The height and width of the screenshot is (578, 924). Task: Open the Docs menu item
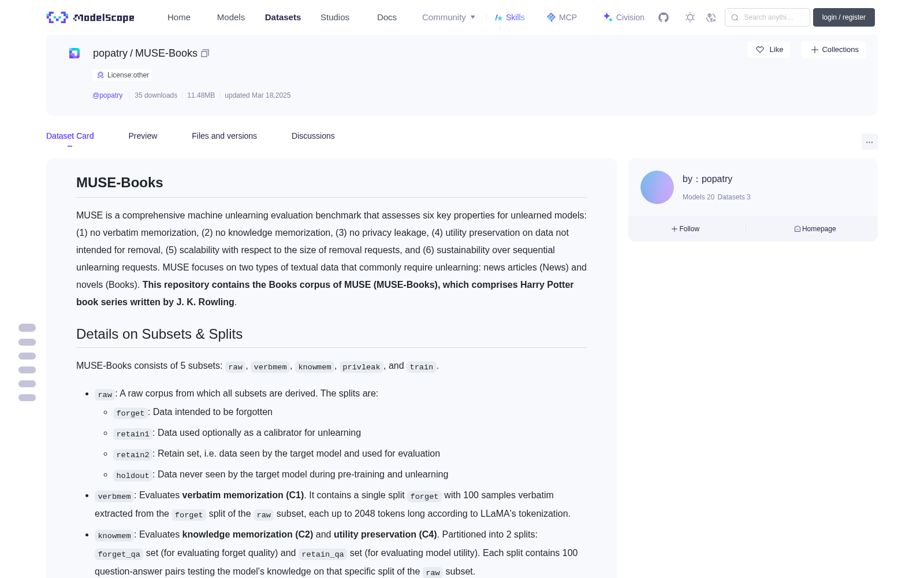387,17
